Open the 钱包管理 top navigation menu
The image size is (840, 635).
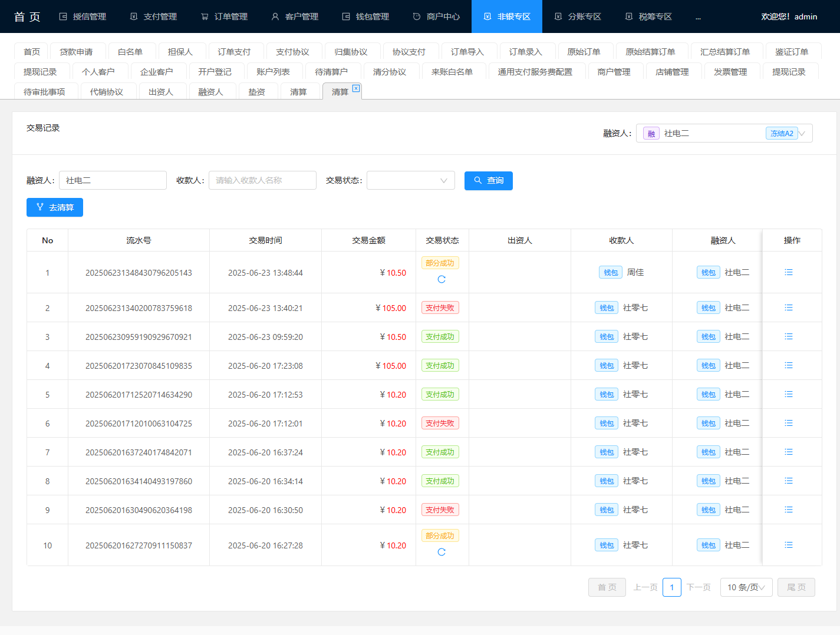point(365,16)
